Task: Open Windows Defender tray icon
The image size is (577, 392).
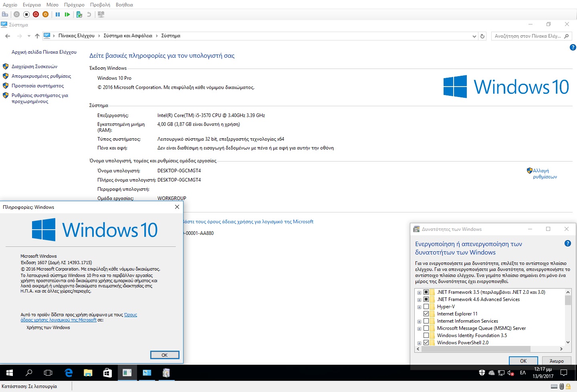Action: tap(482, 373)
